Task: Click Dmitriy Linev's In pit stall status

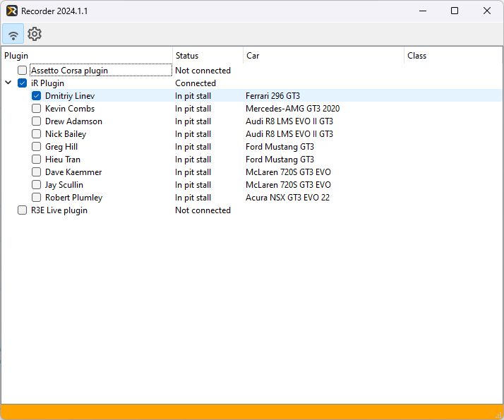Action: point(193,96)
